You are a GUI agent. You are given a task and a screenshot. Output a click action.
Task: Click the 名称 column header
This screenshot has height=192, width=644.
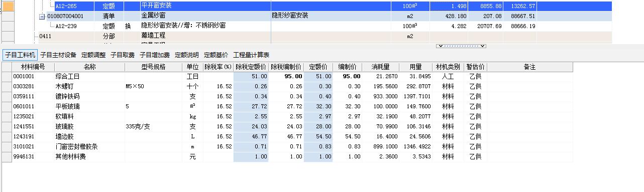click(89, 67)
